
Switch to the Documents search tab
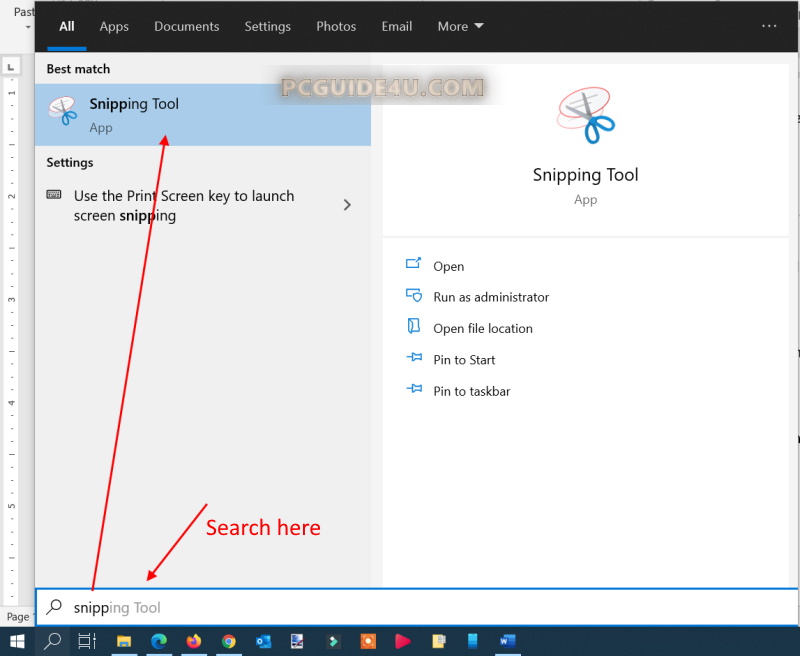tap(187, 27)
